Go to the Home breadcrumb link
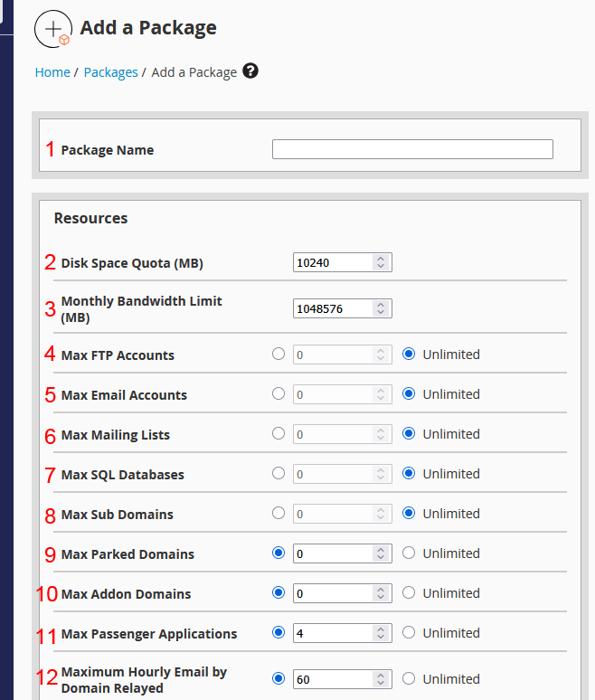The width and height of the screenshot is (595, 700). [x=52, y=72]
